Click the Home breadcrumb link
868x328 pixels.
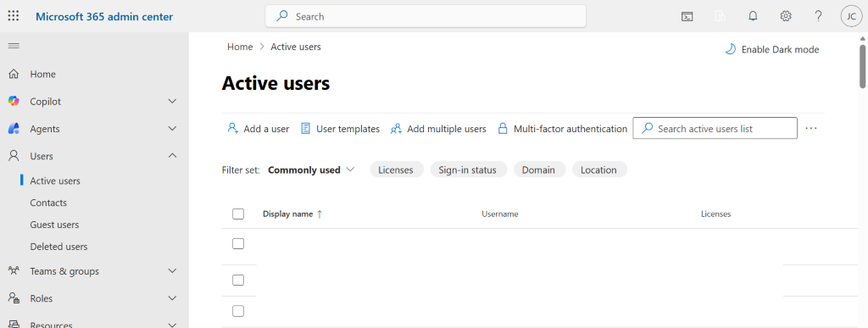point(240,47)
